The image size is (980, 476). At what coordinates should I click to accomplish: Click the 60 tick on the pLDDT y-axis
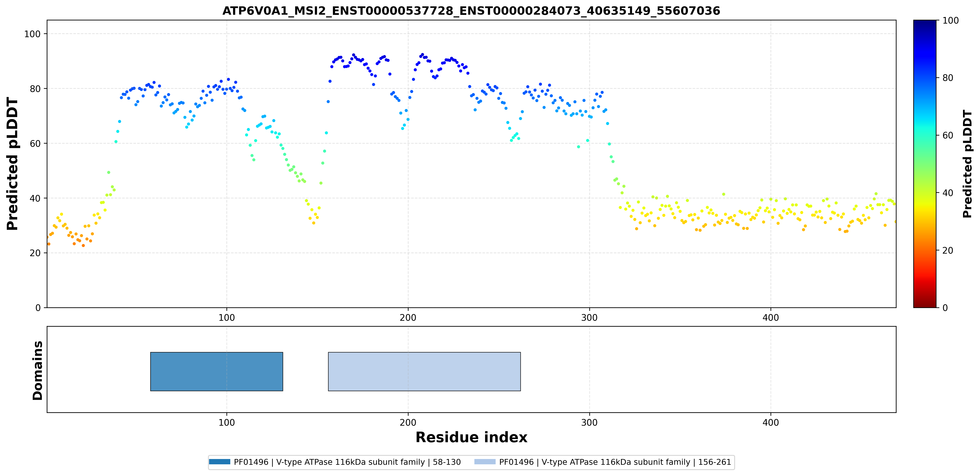(x=35, y=143)
